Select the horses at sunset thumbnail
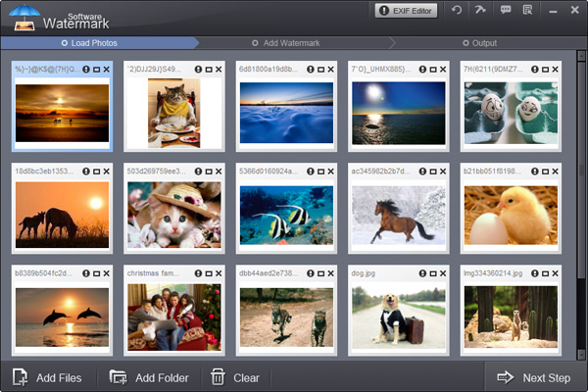The width and height of the screenshot is (588, 392). point(63,215)
